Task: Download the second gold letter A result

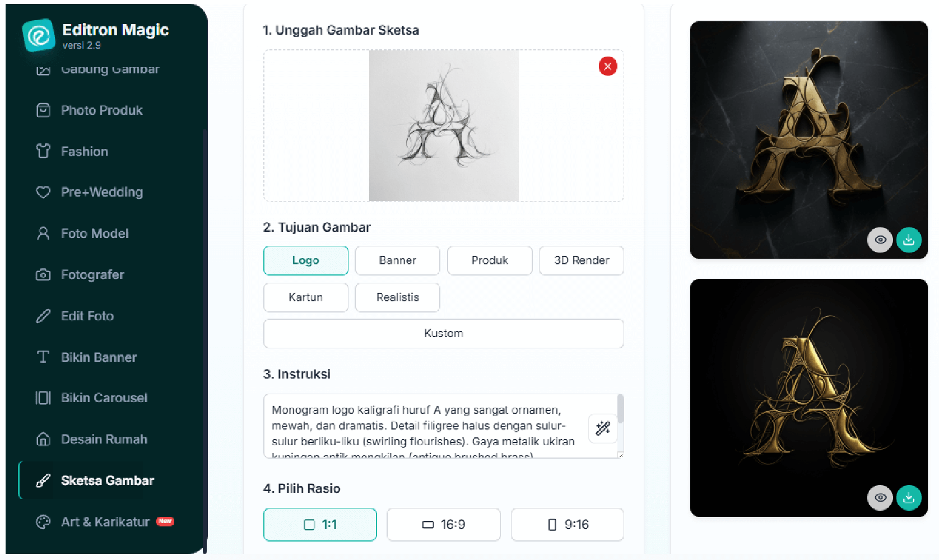Action: pos(908,497)
